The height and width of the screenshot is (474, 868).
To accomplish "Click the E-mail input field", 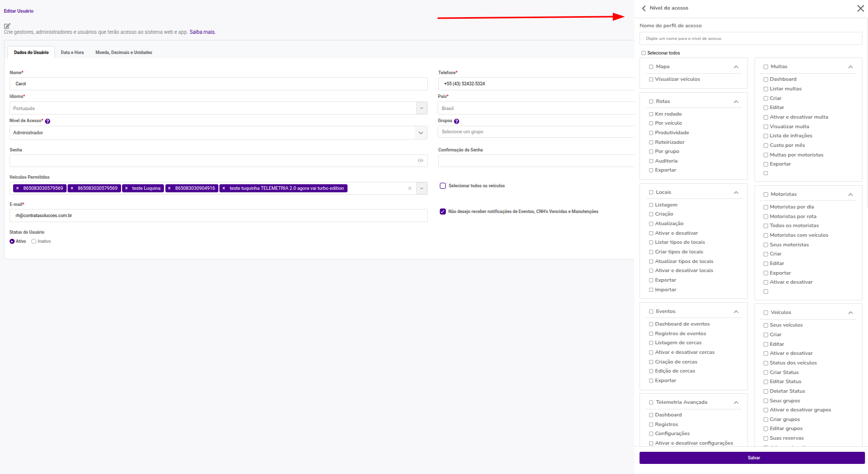I will (x=218, y=216).
